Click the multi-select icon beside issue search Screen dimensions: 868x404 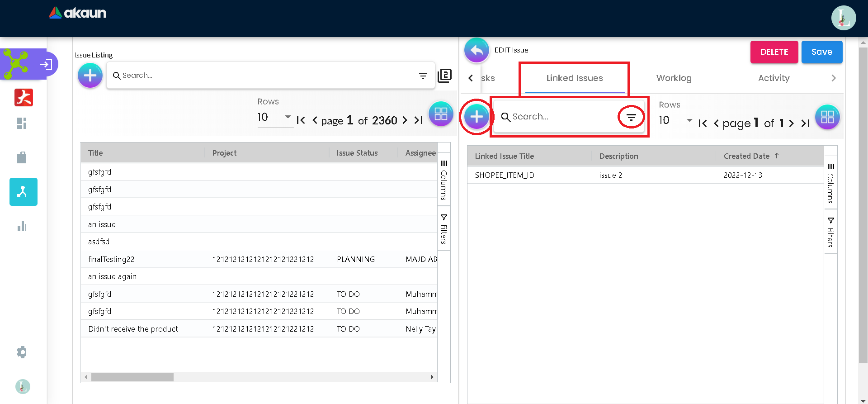444,76
